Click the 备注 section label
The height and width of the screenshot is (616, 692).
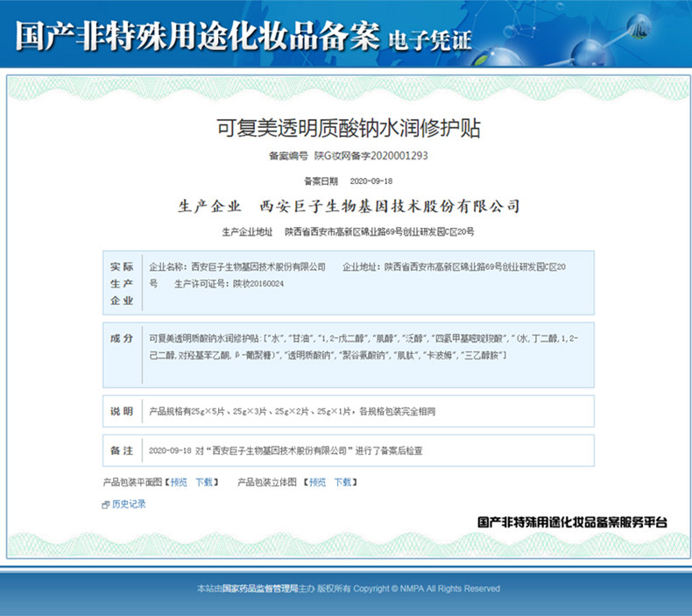pos(122,450)
